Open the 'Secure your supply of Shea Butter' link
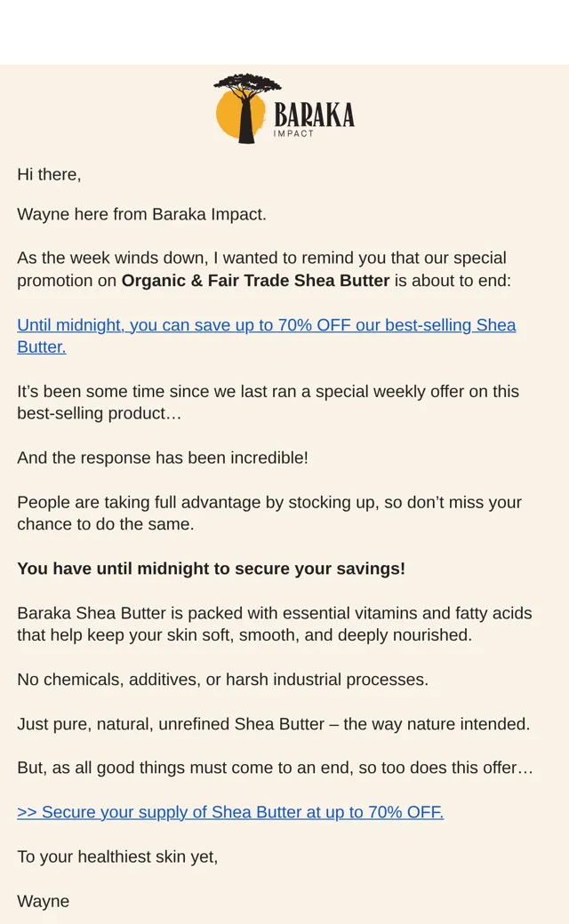The width and height of the screenshot is (569, 924). (x=230, y=812)
